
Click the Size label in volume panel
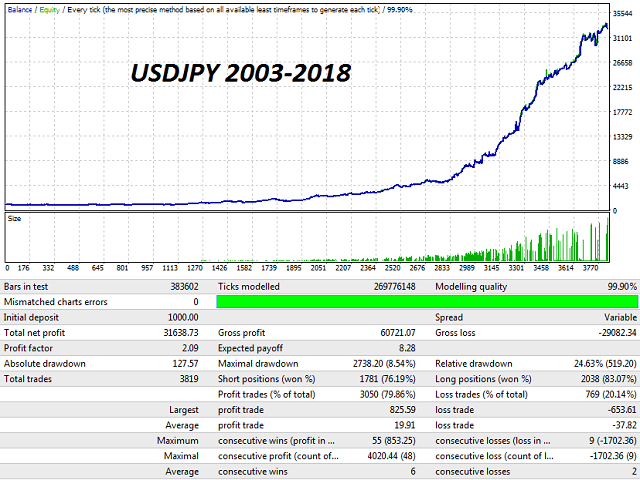(x=14, y=217)
